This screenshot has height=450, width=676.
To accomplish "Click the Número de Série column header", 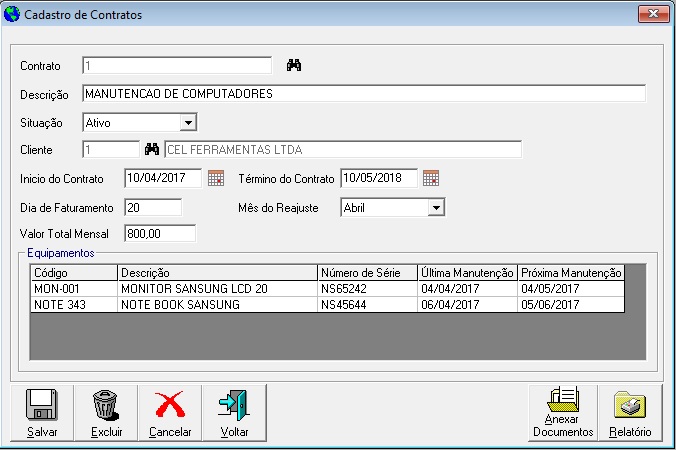I will click(x=368, y=273).
